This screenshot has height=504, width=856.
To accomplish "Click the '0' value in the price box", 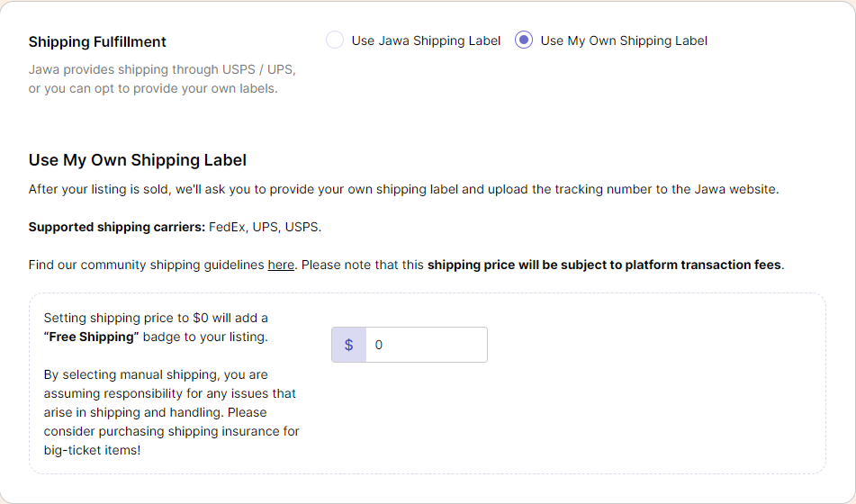I will (379, 345).
